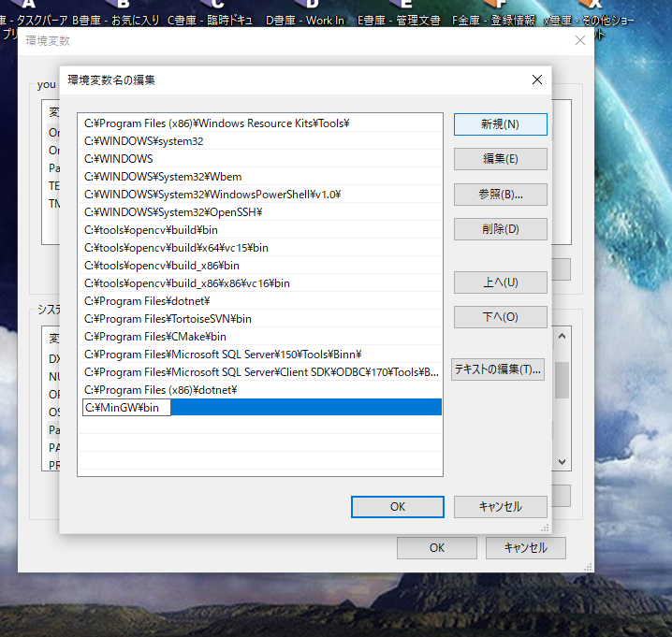Move entry down with 下へ(O)
This screenshot has height=637, width=672.
click(x=500, y=317)
